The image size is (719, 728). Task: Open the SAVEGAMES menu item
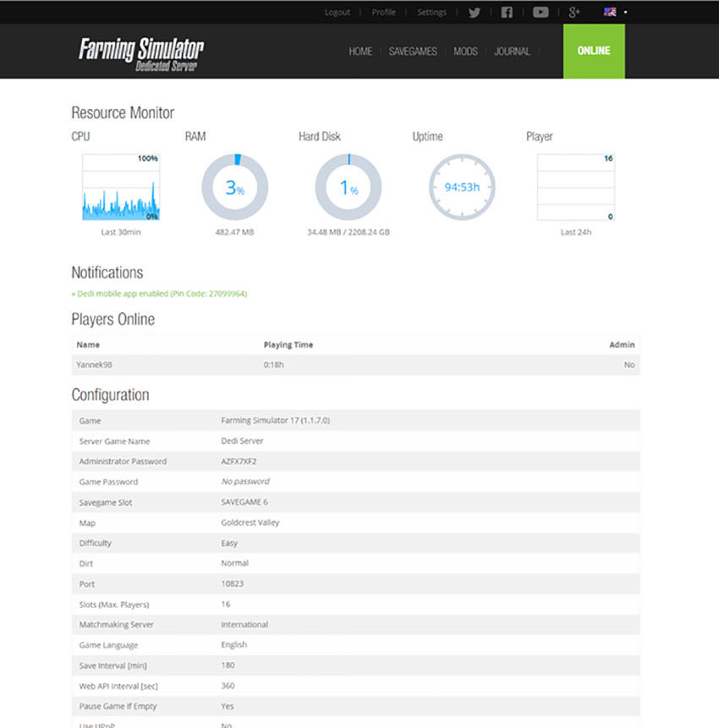(413, 51)
